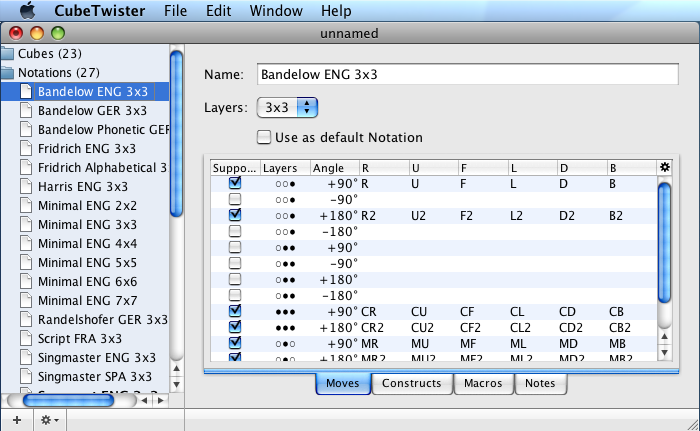Click document icon of Minimal ENG 6x6
This screenshot has height=431, width=700.
(x=26, y=281)
